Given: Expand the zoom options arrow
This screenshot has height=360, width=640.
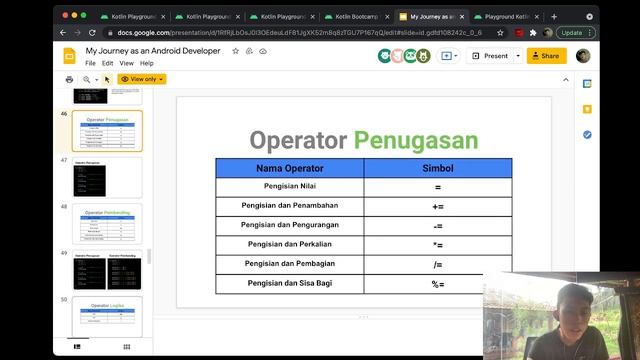Looking at the screenshot, I should click(97, 80).
